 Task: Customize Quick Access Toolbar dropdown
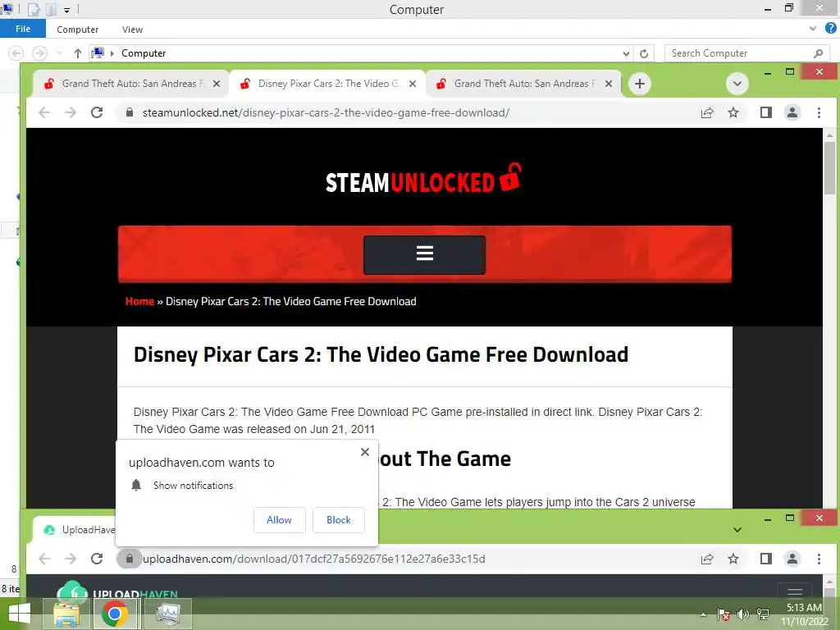tap(67, 10)
